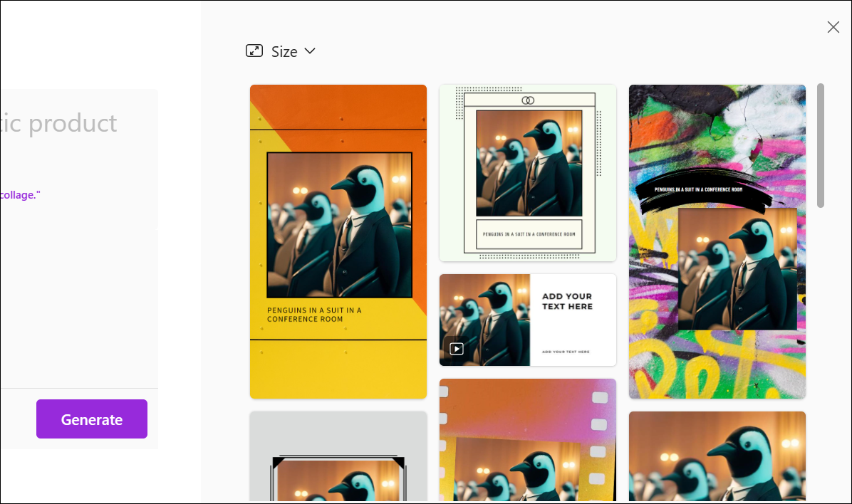Select the orange and yellow penguin template
This screenshot has height=504, width=852.
click(x=338, y=242)
